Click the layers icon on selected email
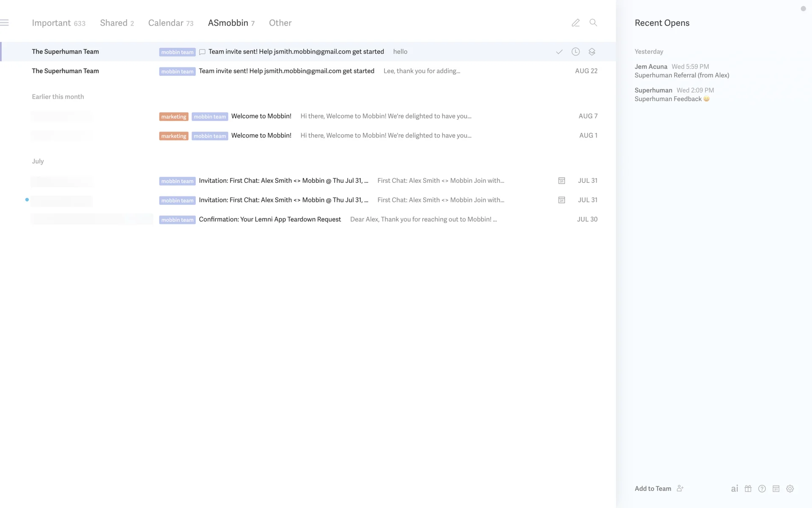This screenshot has width=812, height=508. pos(592,52)
